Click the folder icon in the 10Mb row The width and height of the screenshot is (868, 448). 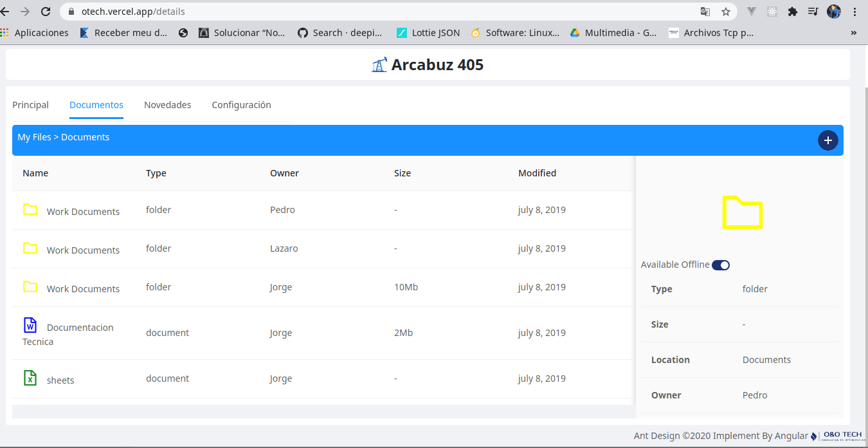(x=30, y=287)
